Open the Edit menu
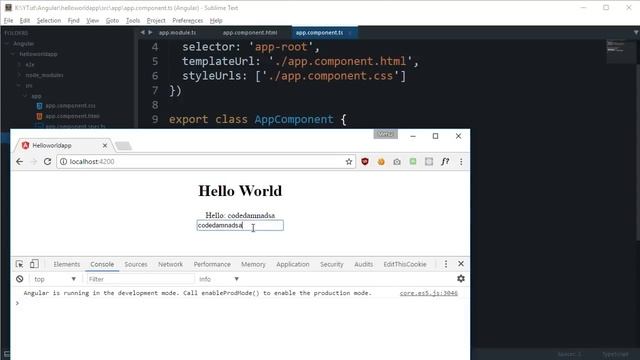The width and height of the screenshot is (640, 360). [24, 20]
